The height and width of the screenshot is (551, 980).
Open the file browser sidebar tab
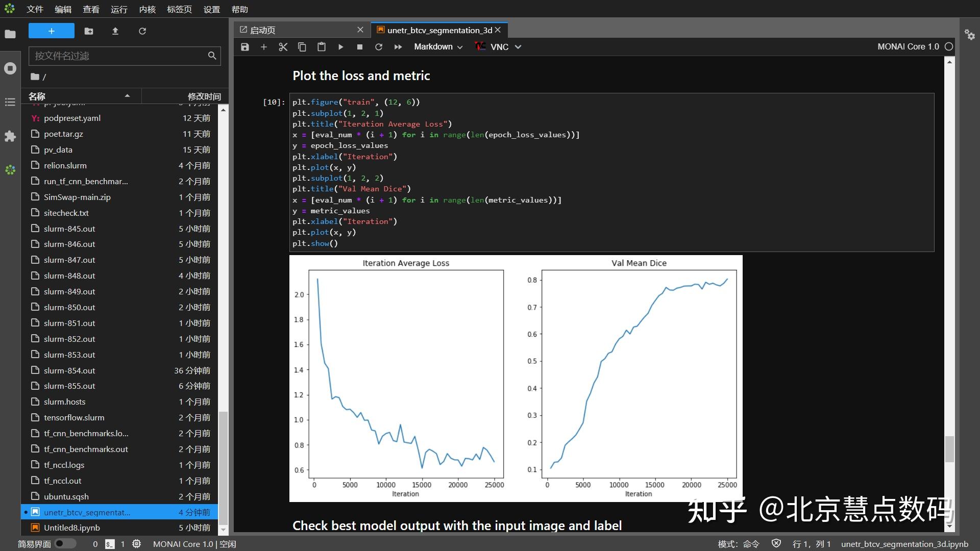[x=10, y=34]
